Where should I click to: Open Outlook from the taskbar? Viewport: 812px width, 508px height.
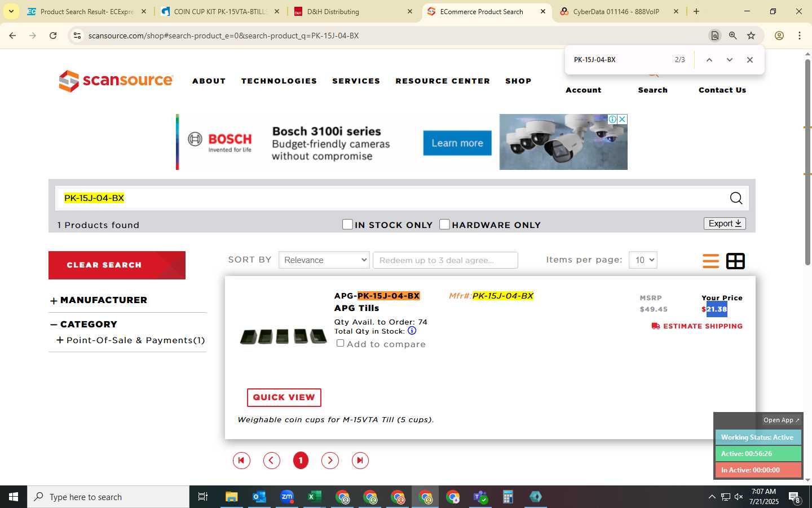pos(259,497)
